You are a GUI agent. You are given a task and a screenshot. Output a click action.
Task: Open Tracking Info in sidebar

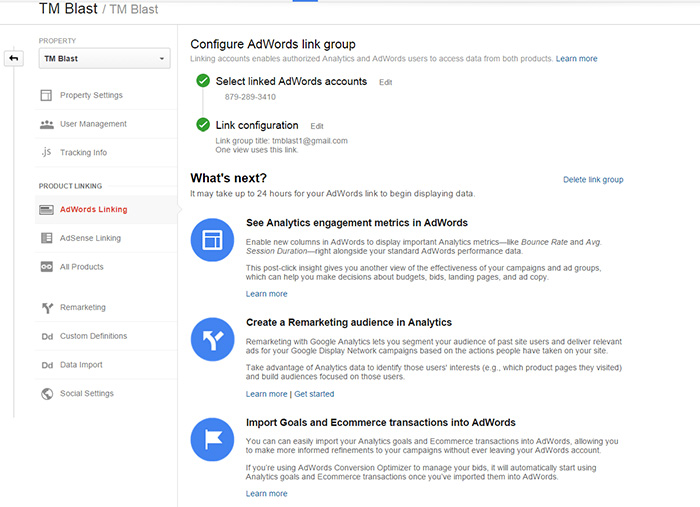pyautogui.click(x=83, y=153)
